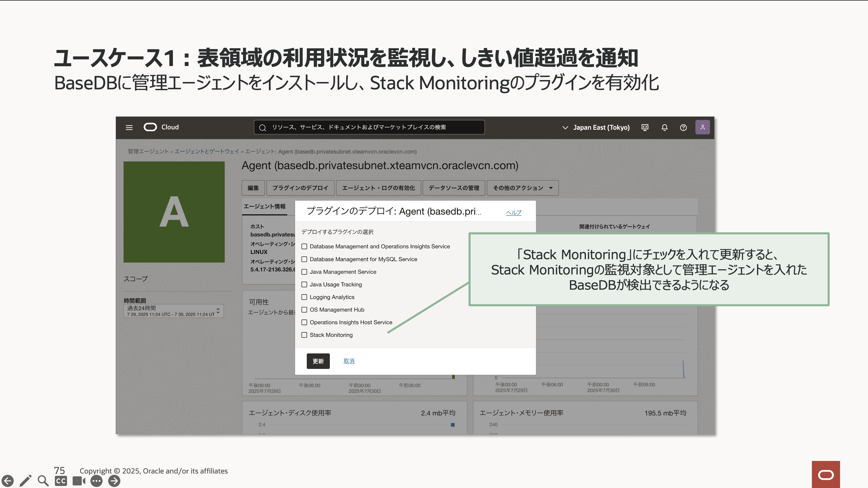Check the Stack Monitoring checkbox

[x=304, y=335]
